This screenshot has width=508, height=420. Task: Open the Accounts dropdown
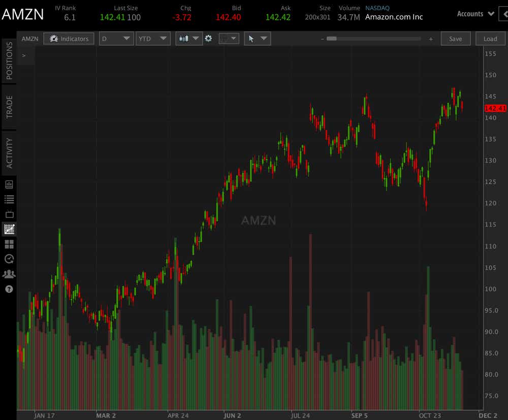click(474, 14)
